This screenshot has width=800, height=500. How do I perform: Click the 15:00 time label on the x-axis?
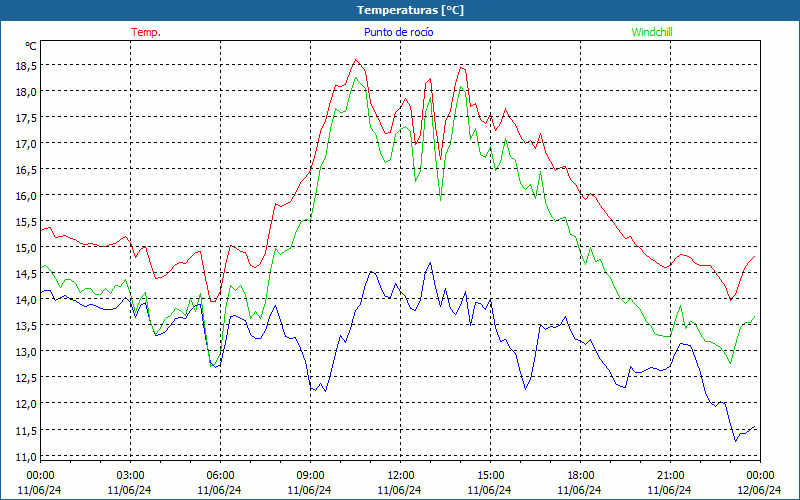click(490, 475)
